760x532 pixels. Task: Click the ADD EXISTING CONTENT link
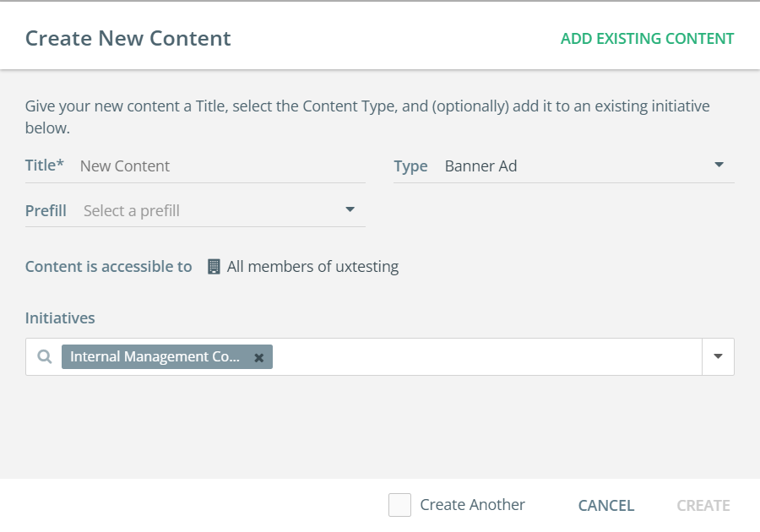[x=647, y=39]
